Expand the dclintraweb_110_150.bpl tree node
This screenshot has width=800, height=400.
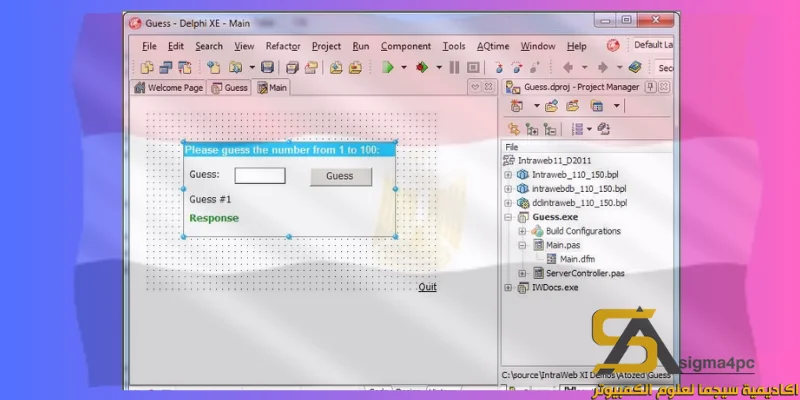click(508, 203)
